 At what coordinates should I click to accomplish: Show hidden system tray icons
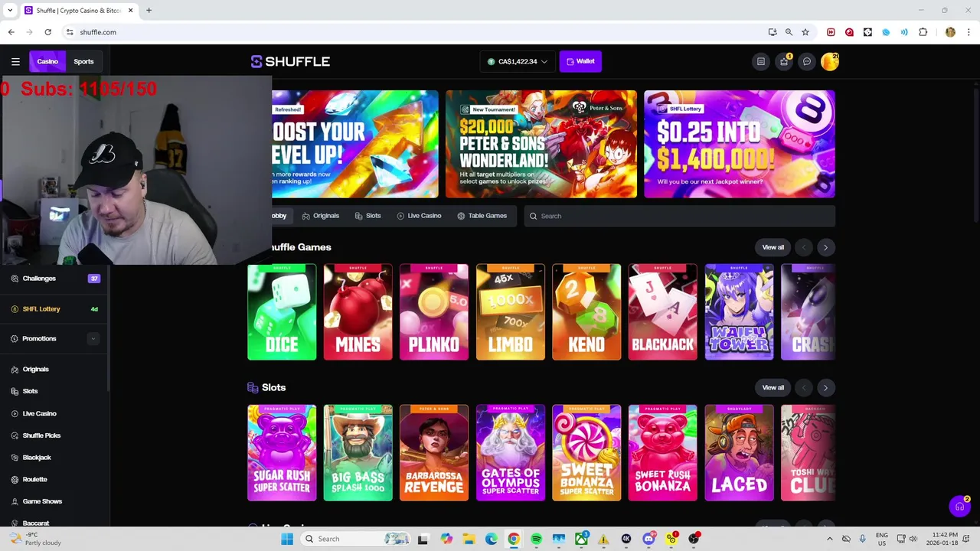[829, 539]
